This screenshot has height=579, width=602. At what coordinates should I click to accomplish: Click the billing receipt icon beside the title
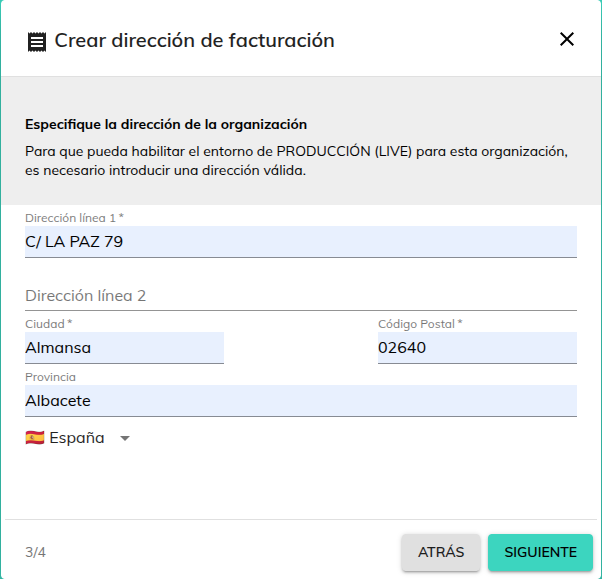(x=37, y=42)
